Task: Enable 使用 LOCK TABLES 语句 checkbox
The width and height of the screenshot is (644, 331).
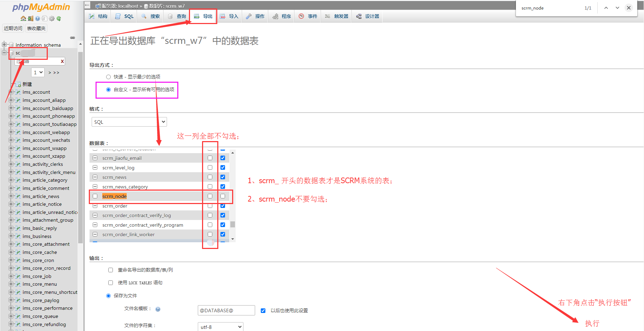Action: click(110, 283)
